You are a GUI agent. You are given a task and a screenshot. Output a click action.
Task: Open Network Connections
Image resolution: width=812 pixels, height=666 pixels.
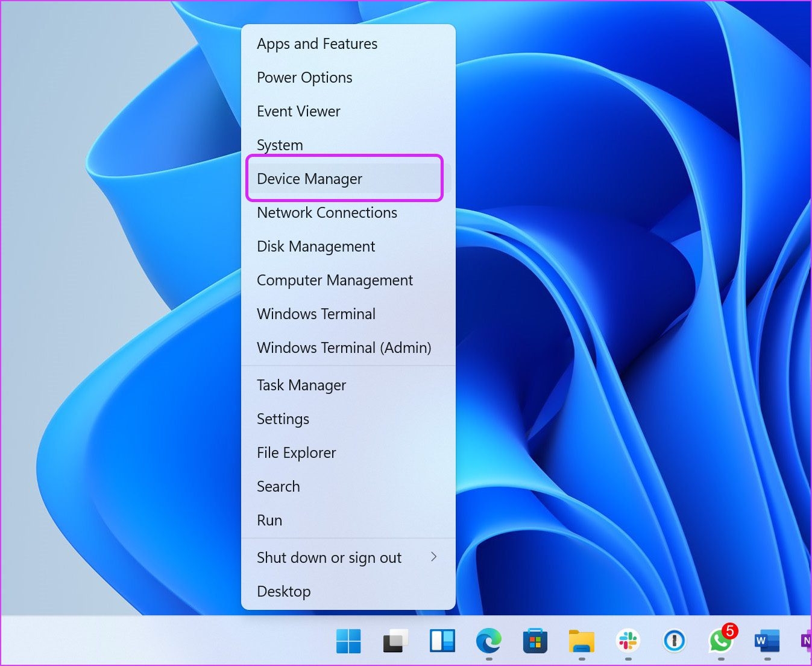[x=327, y=212]
